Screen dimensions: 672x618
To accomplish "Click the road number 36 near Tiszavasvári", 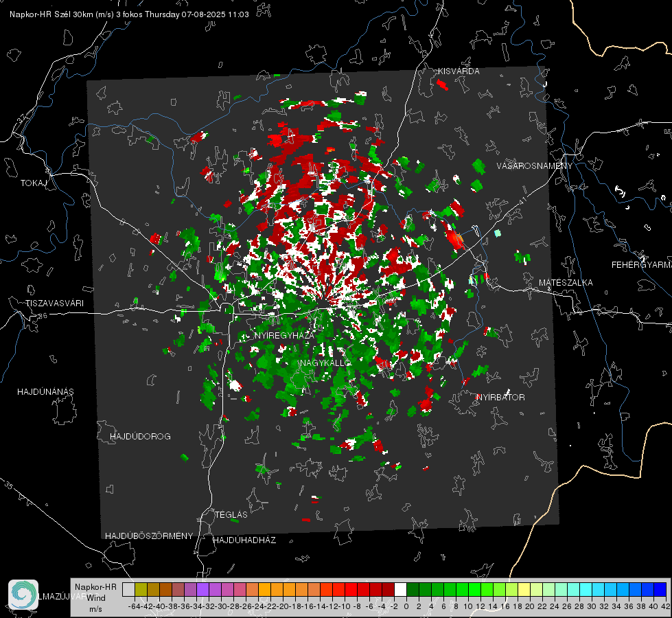I will click(43, 316).
